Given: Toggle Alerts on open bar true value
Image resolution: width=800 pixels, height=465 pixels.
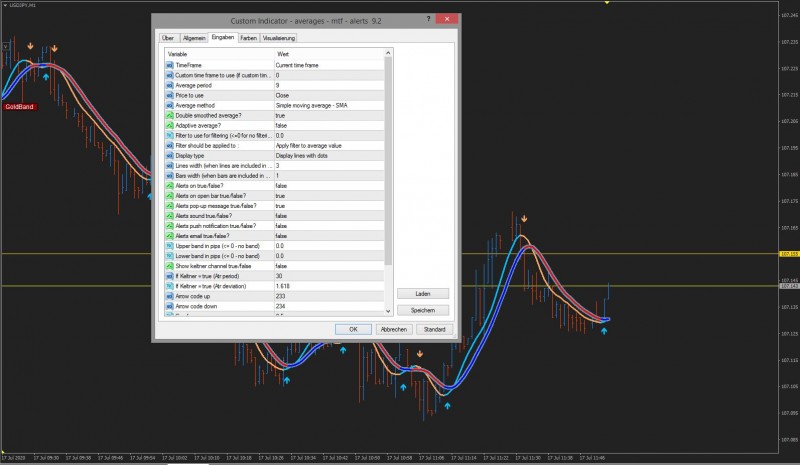Looking at the screenshot, I should point(281,196).
